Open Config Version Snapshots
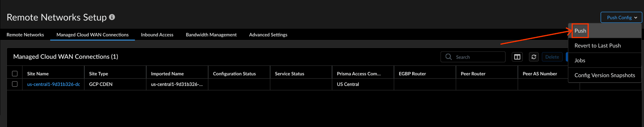644x127 pixels. [605, 75]
